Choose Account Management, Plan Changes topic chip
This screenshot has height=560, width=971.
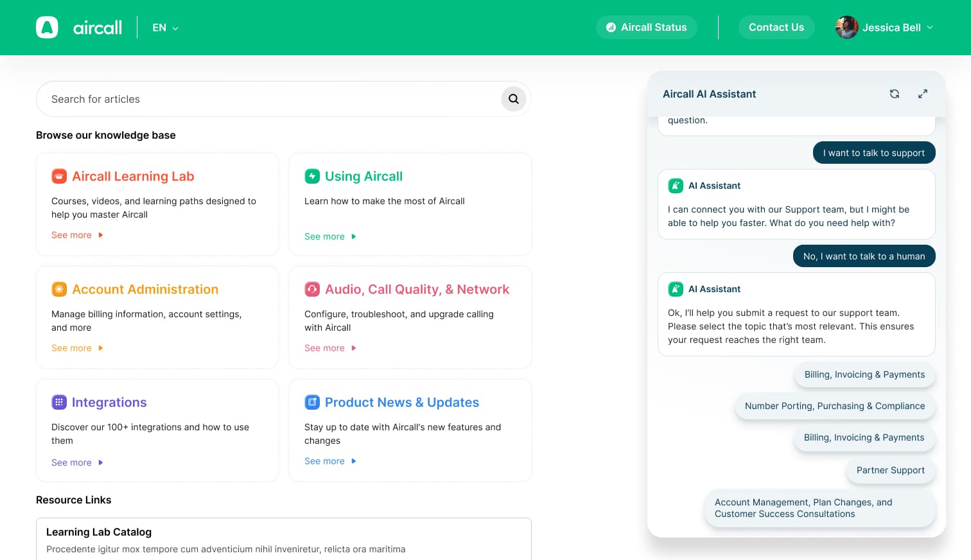pos(819,508)
